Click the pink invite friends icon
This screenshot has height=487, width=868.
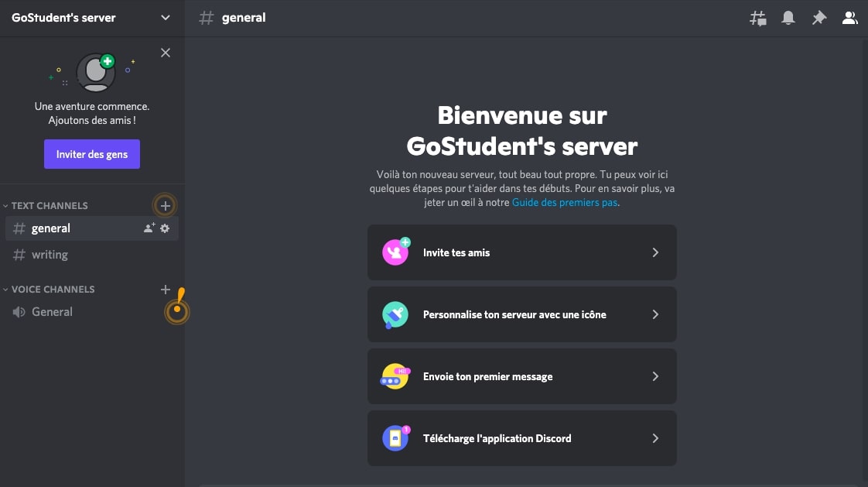pos(396,252)
